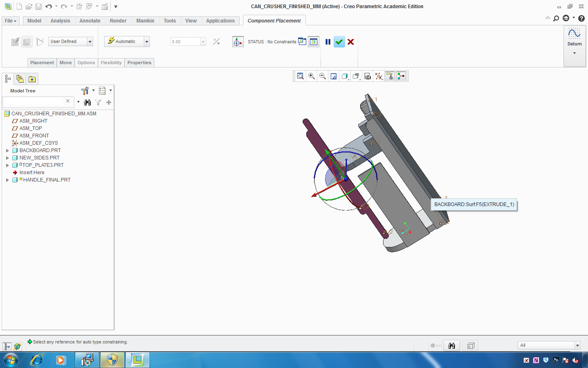Open the Move panel
The height and width of the screenshot is (368, 588).
tap(66, 63)
